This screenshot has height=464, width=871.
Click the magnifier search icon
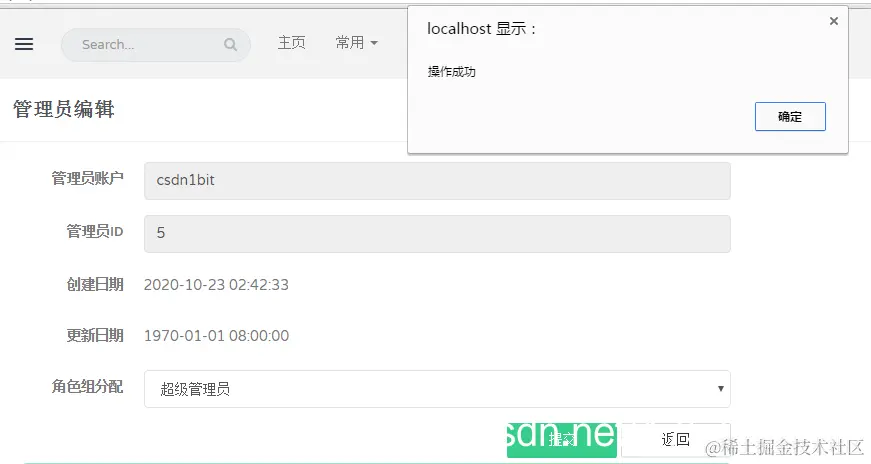pyautogui.click(x=231, y=44)
